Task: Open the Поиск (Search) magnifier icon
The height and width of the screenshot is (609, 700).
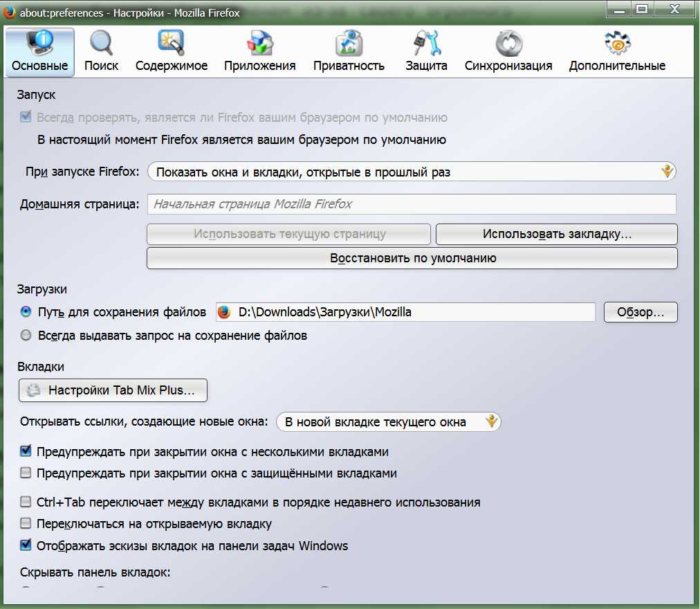Action: pyautogui.click(x=101, y=44)
